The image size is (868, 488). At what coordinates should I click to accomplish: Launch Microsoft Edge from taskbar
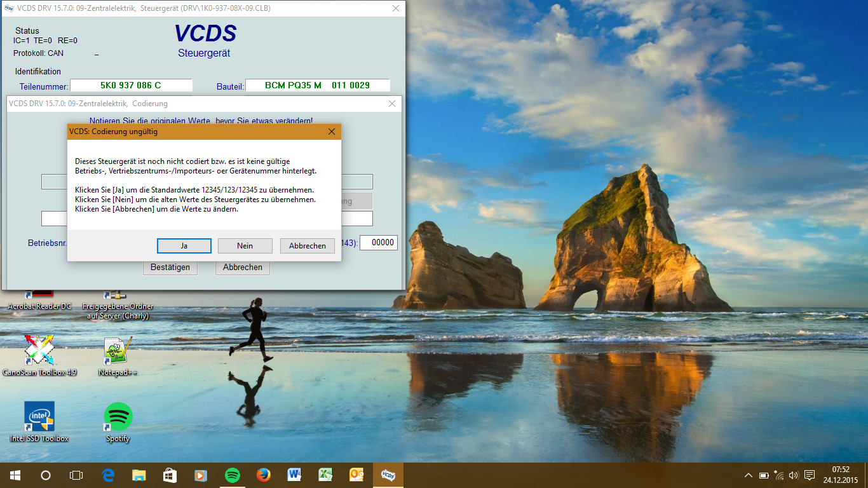click(x=108, y=475)
